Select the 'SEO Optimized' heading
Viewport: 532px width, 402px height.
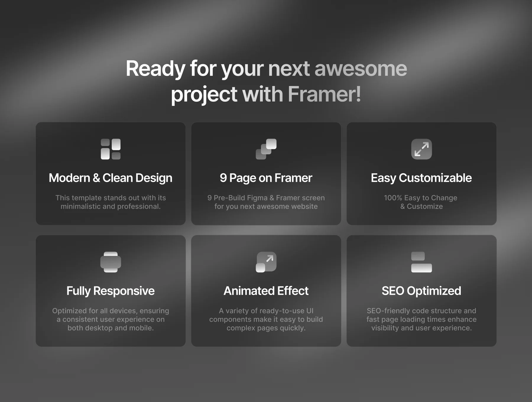pyautogui.click(x=421, y=291)
